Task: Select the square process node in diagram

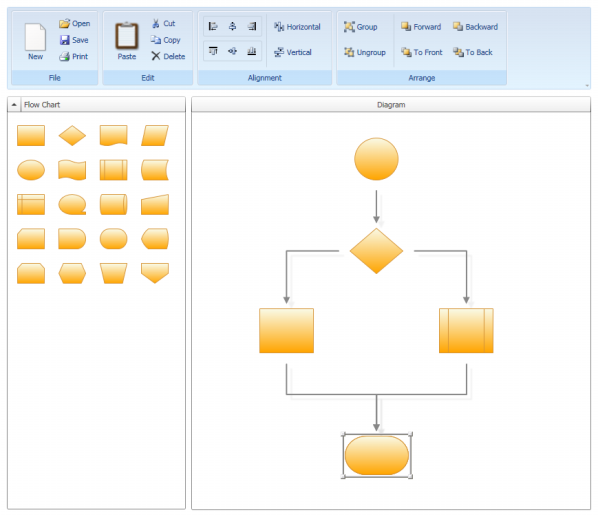Action: [x=286, y=331]
